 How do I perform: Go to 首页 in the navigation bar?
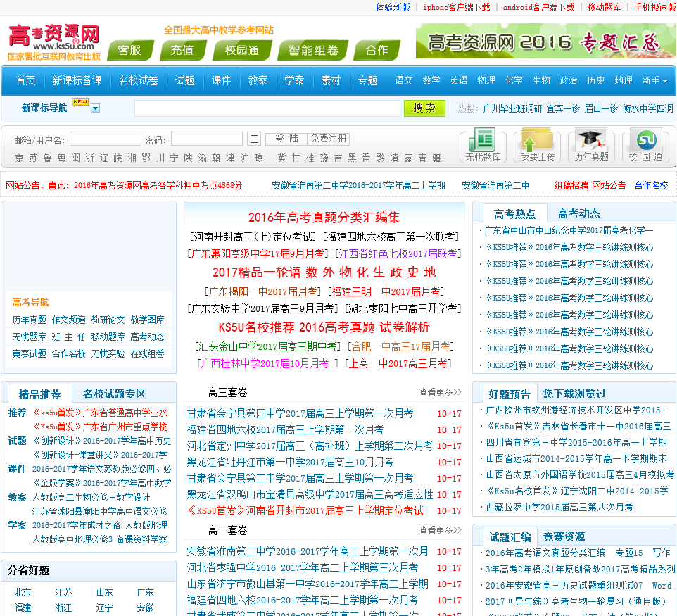26,81
